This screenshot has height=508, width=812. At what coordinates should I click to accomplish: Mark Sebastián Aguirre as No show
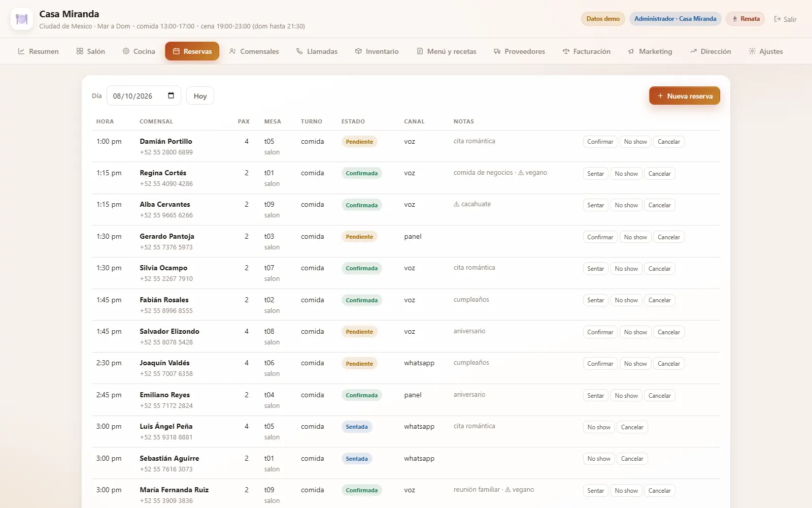[599, 459]
